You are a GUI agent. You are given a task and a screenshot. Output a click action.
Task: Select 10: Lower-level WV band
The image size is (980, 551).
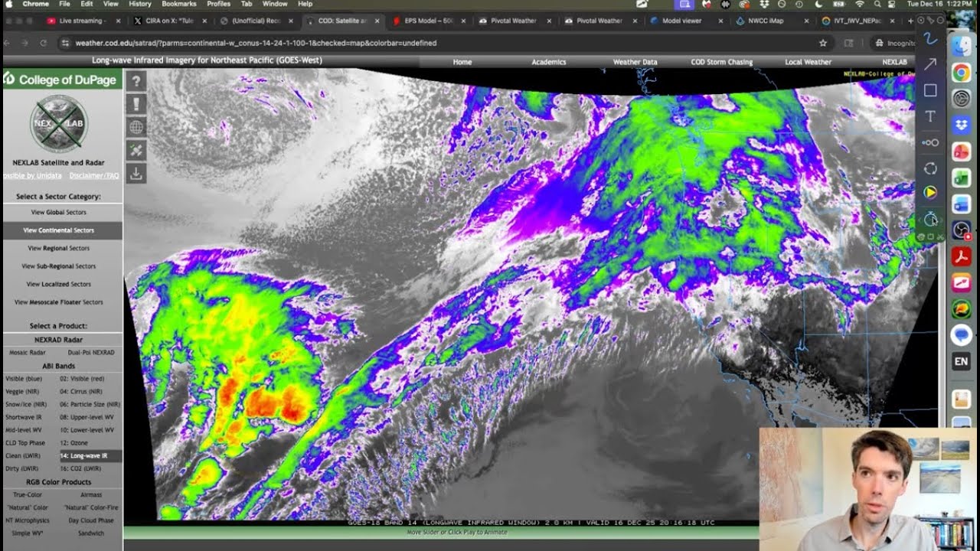click(88, 430)
